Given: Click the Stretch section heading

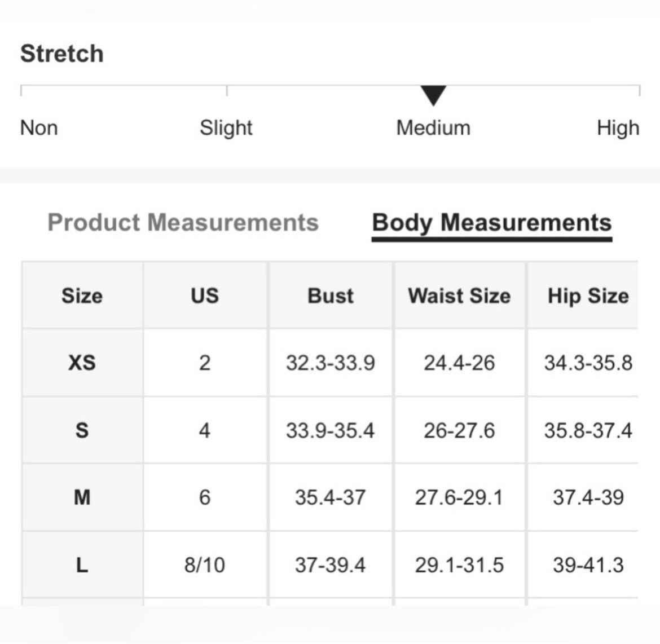Looking at the screenshot, I should pyautogui.click(x=62, y=54).
